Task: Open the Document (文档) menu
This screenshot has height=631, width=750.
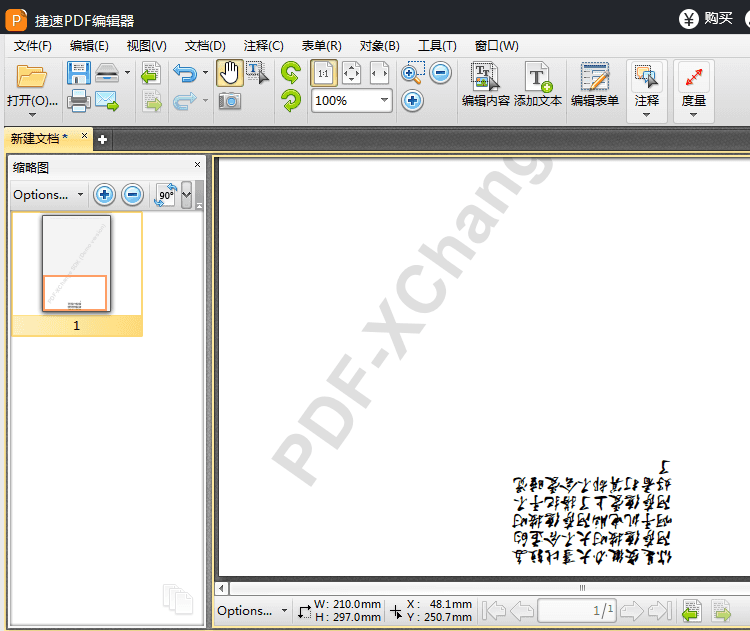Action: 205,45
